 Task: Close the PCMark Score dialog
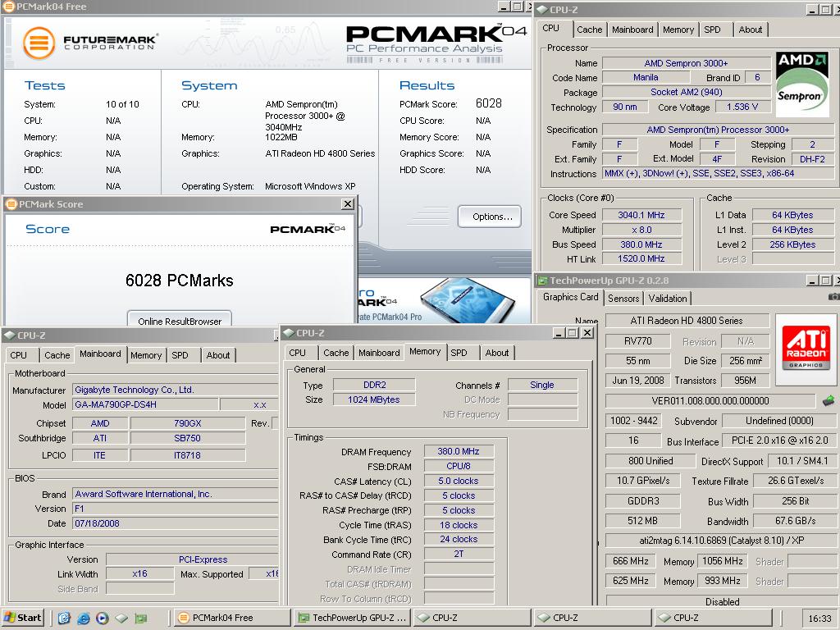click(348, 204)
